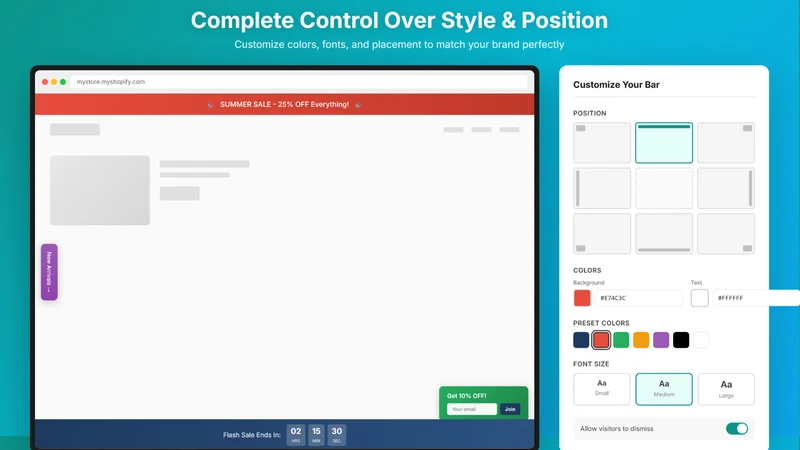The image size is (800, 450).
Task: Click the red browser window dot
Action: [x=45, y=82]
